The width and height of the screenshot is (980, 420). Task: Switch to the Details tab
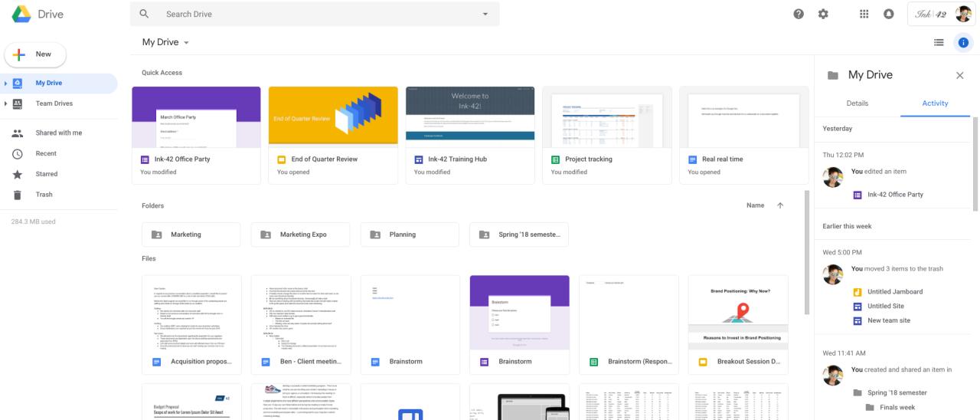(x=857, y=103)
